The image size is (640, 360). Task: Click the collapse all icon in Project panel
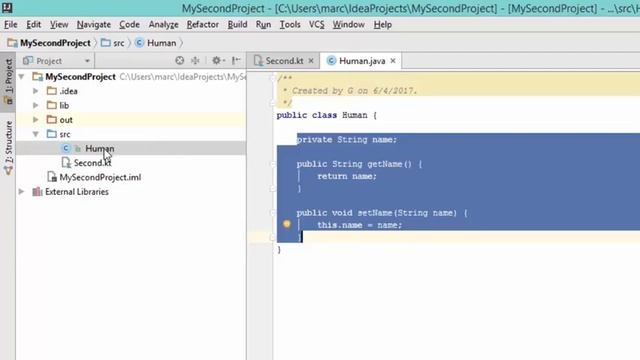196,60
